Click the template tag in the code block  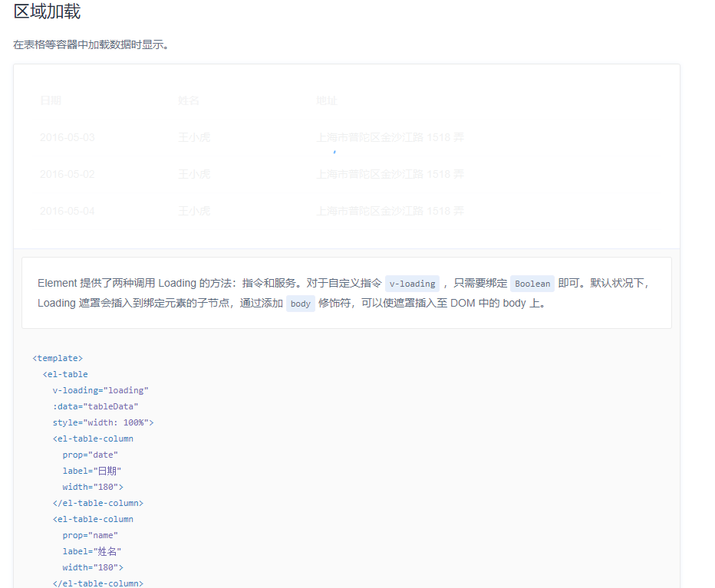(57, 357)
